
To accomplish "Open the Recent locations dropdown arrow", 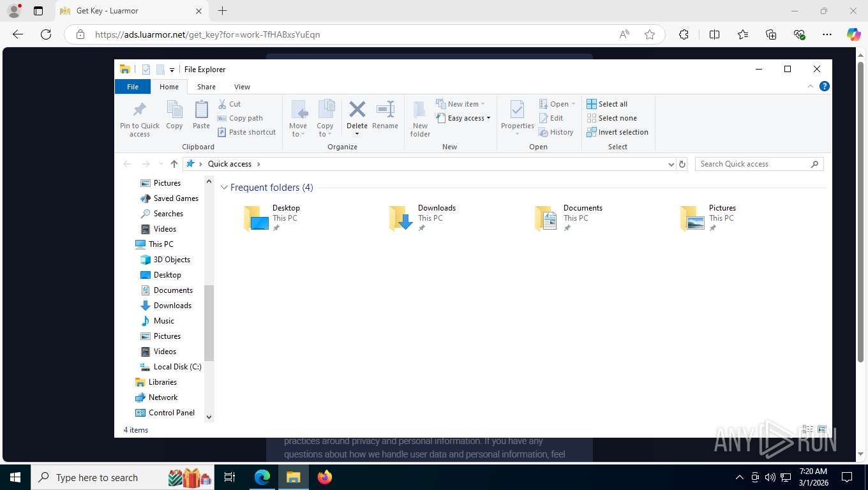I will pyautogui.click(x=160, y=164).
